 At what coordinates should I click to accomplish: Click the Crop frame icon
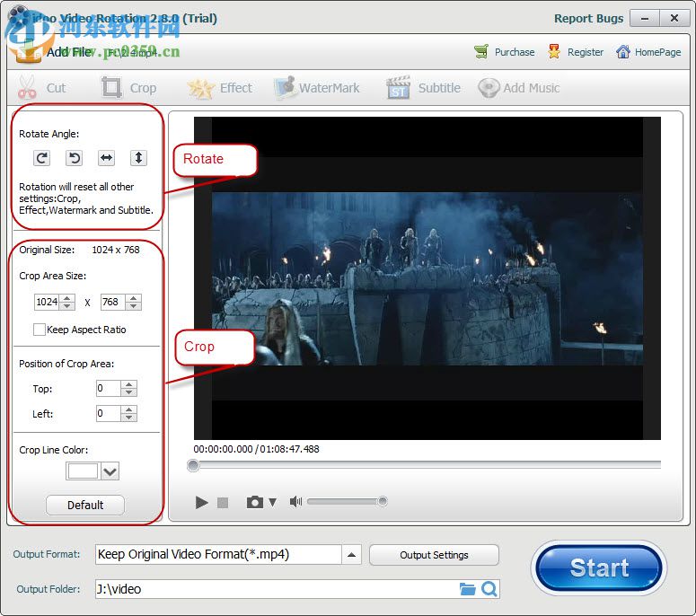click(111, 87)
